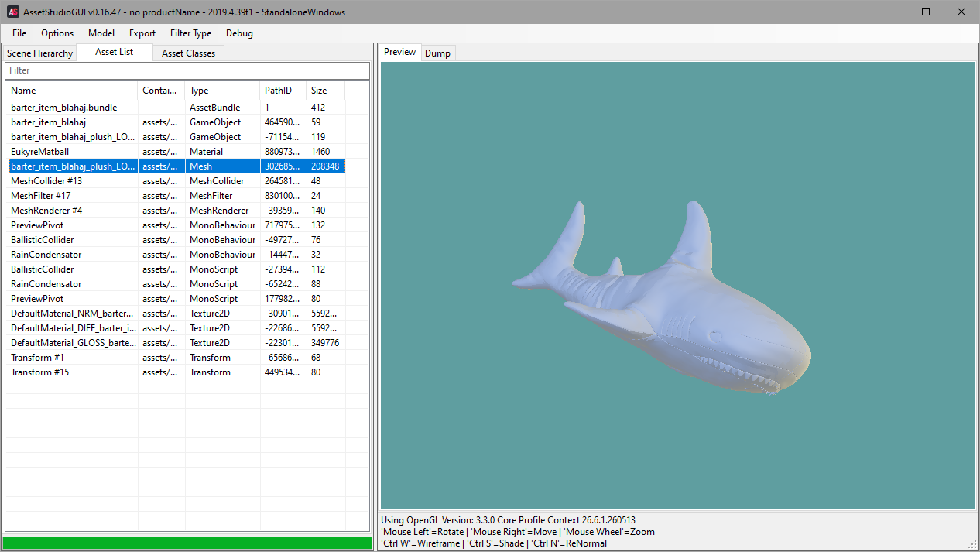Close the AssetStudioGUI window

pos(961,12)
